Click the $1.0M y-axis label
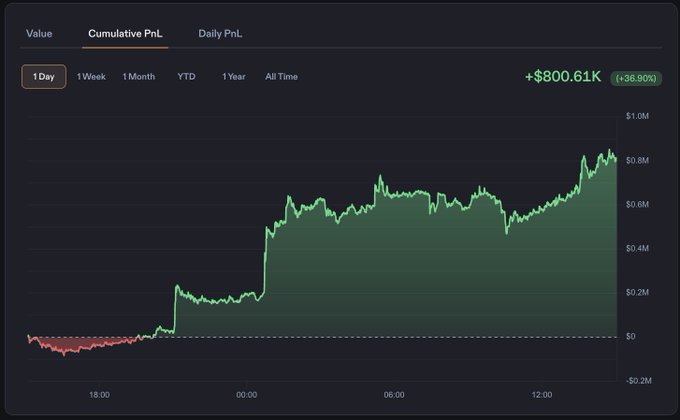The width and height of the screenshot is (680, 420). [637, 116]
